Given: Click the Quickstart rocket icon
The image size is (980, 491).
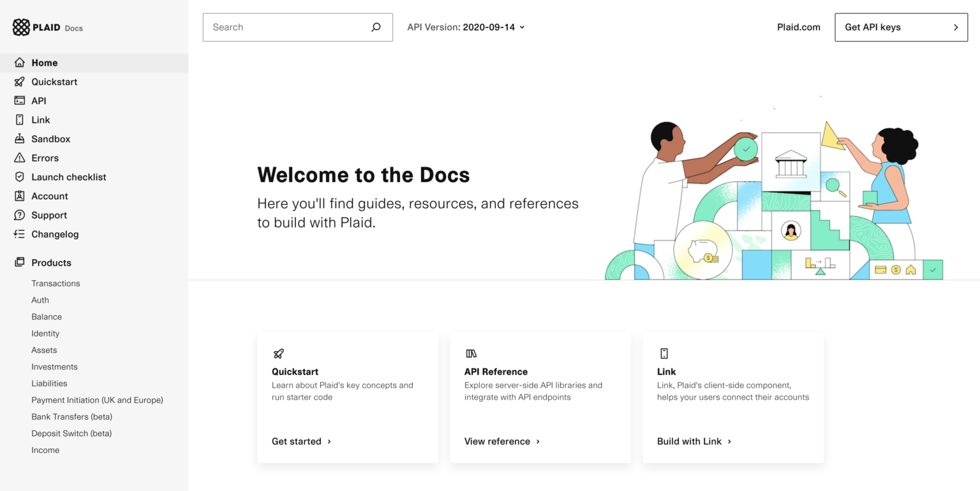Looking at the screenshot, I should pyautogui.click(x=19, y=82).
